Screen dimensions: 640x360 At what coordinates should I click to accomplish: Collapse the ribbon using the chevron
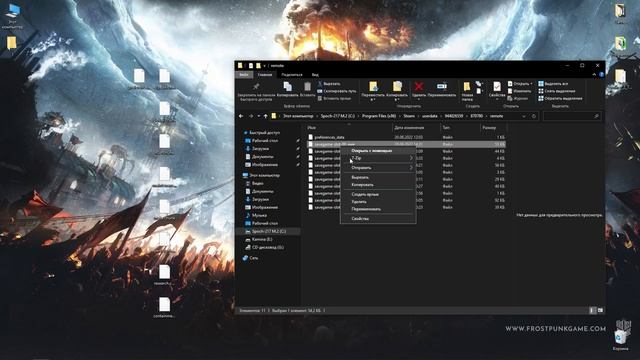click(x=594, y=75)
